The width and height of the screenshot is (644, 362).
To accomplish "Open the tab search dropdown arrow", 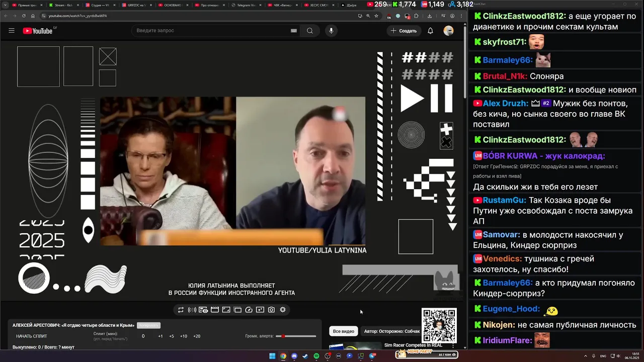I will tap(5, 5).
